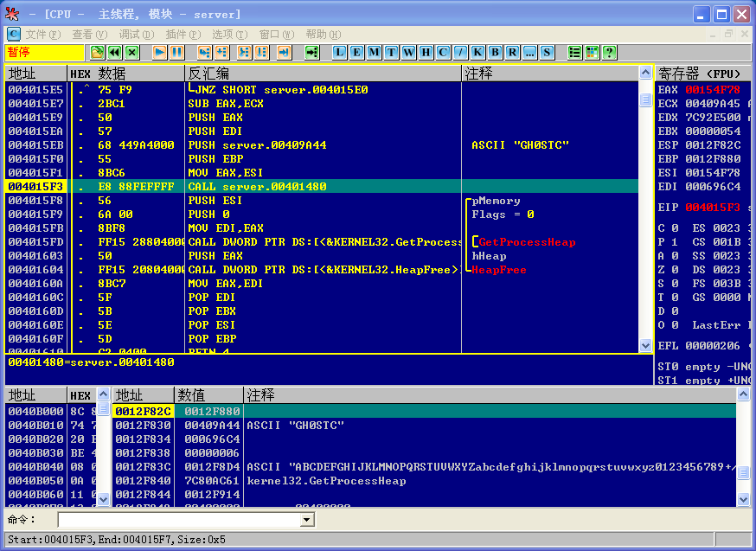Screen dimensions: 756x551
Task: Click the command line input field
Action: [x=179, y=520]
